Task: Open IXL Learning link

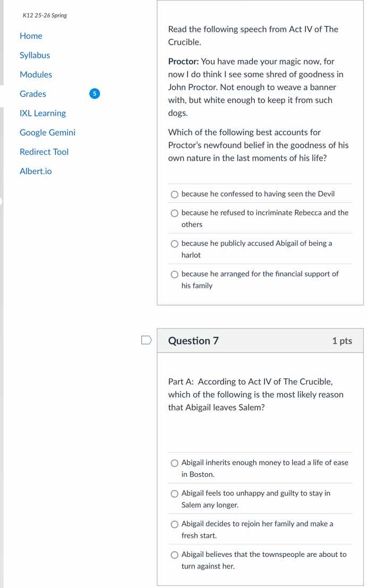Action: pyautogui.click(x=42, y=113)
